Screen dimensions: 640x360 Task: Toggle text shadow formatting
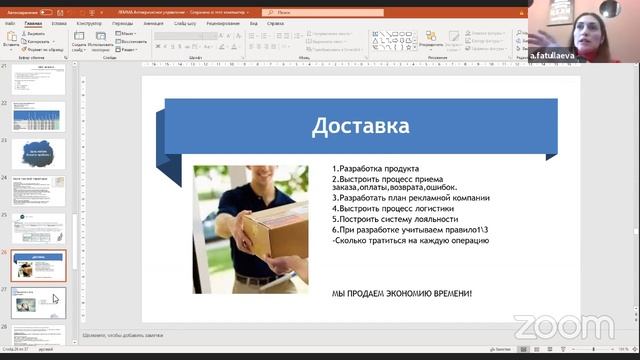180,47
